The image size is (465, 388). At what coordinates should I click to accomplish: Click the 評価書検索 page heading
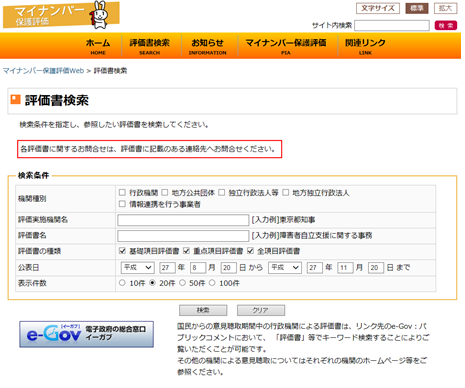pos(57,100)
